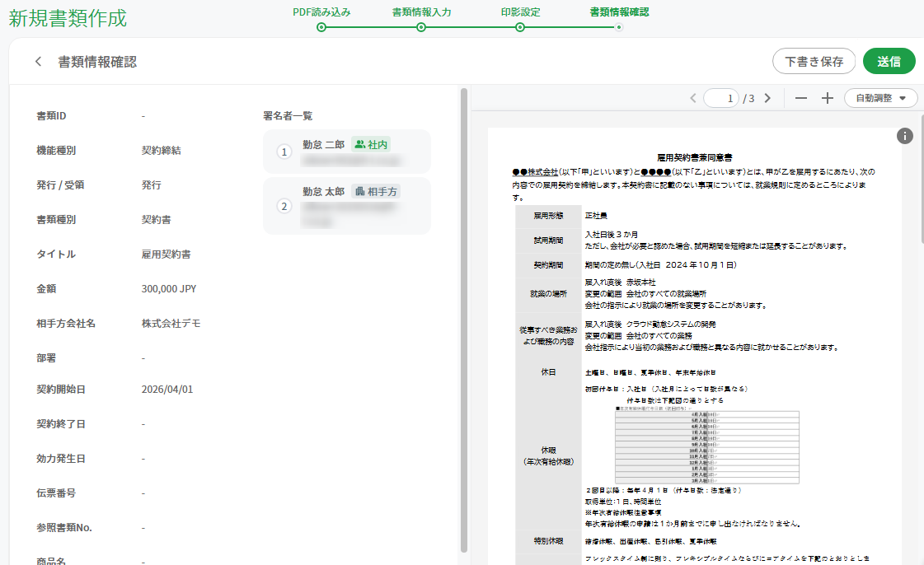
Task: Click the 下書き保存 button
Action: [x=814, y=61]
